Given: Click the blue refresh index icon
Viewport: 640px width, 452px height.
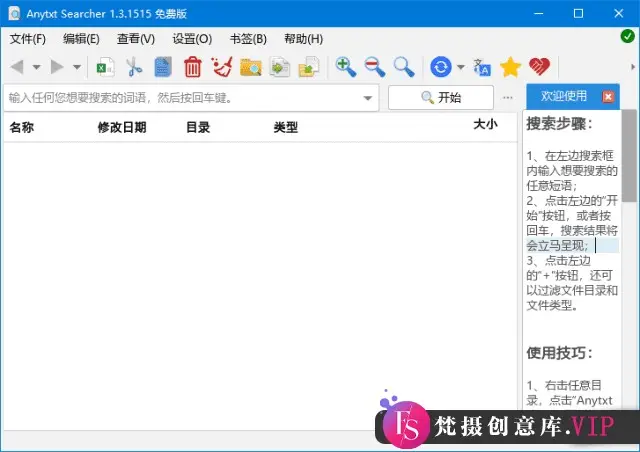Looking at the screenshot, I should pos(441,67).
